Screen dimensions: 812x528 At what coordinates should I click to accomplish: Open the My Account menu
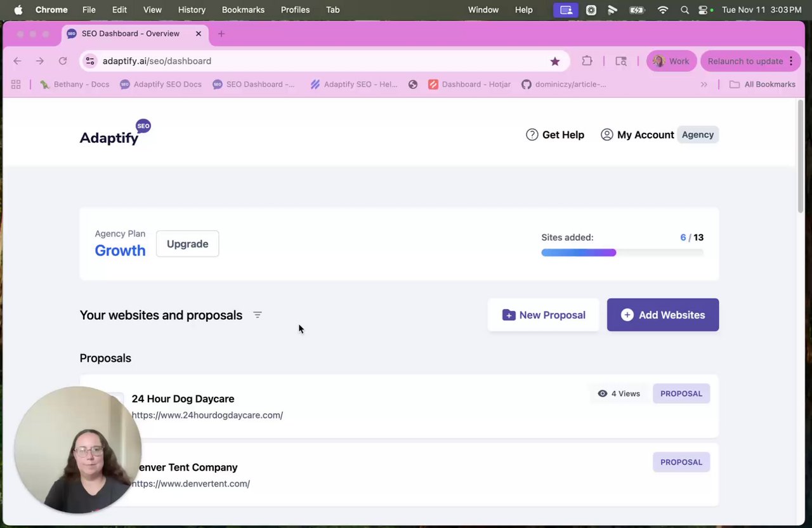click(x=637, y=135)
